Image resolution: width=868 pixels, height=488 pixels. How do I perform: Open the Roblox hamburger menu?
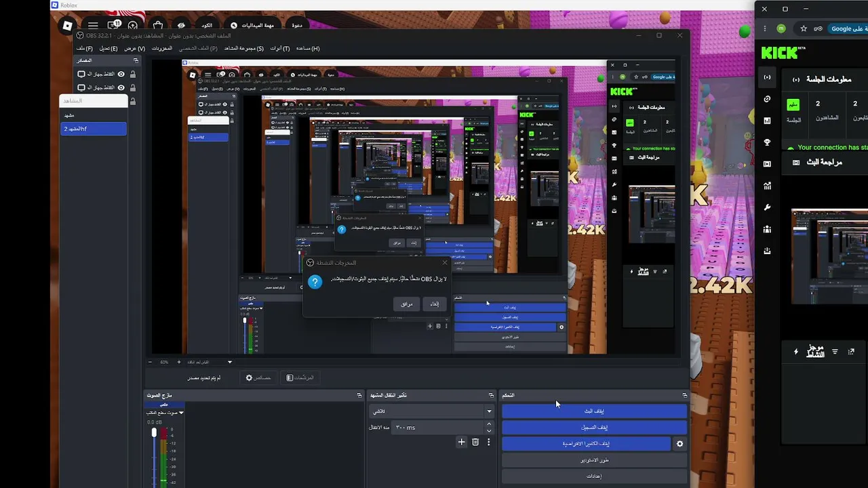[x=93, y=26]
